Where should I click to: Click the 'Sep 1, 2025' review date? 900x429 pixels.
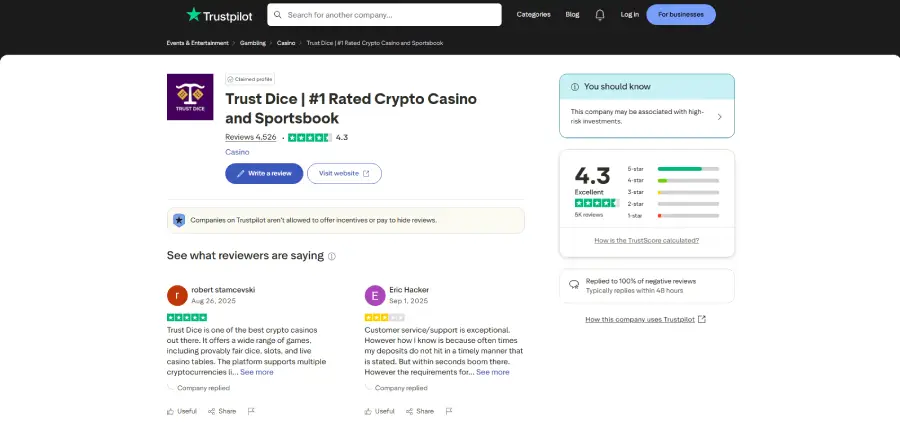[408, 301]
